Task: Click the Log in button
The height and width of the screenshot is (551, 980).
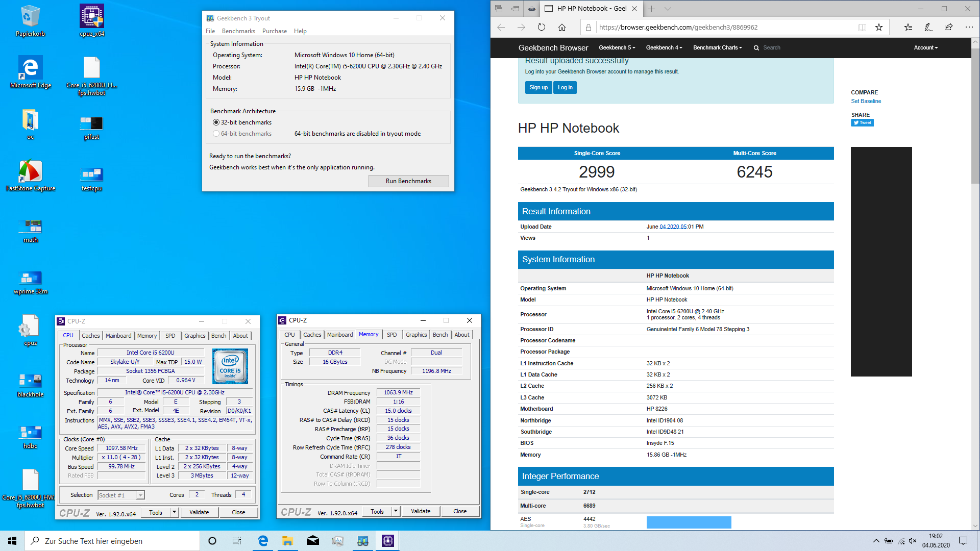Action: [x=565, y=88]
